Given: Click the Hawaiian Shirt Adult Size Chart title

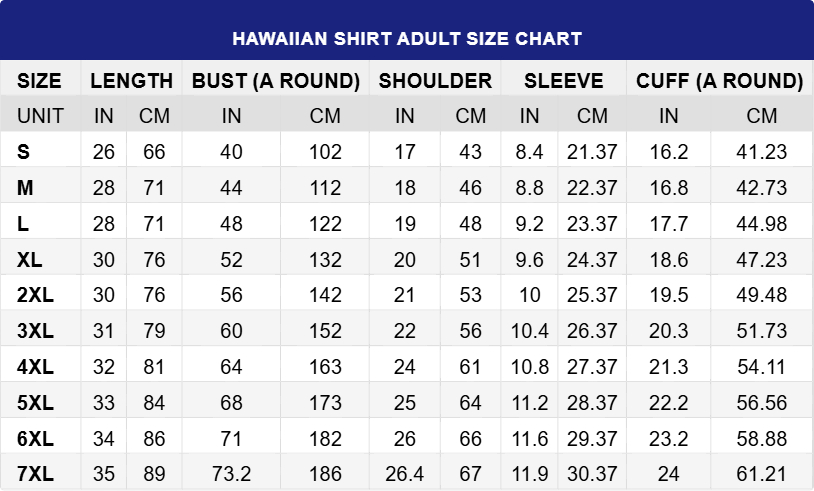Looking at the screenshot, I should tap(407, 39).
